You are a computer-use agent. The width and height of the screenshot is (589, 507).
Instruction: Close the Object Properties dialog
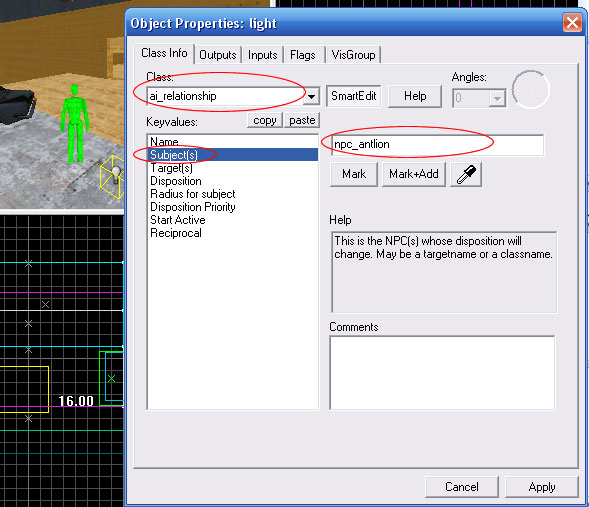coord(572,23)
